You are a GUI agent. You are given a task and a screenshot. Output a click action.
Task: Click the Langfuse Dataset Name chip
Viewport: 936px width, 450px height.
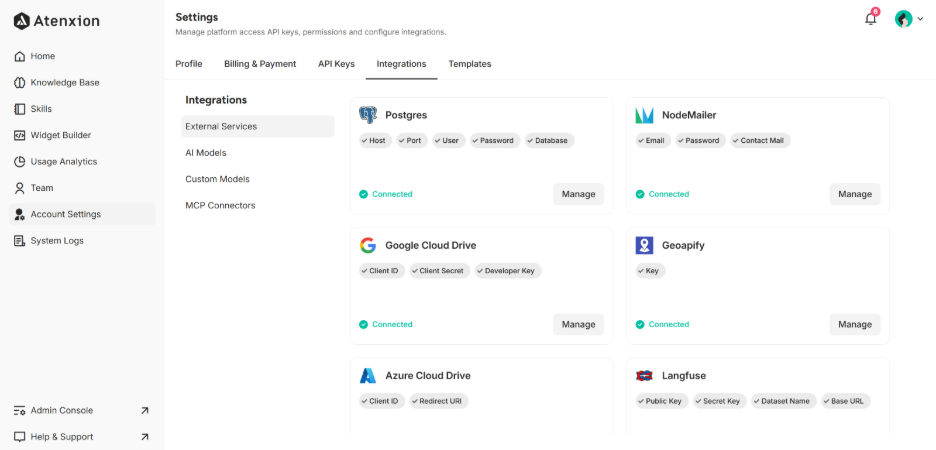coord(784,401)
